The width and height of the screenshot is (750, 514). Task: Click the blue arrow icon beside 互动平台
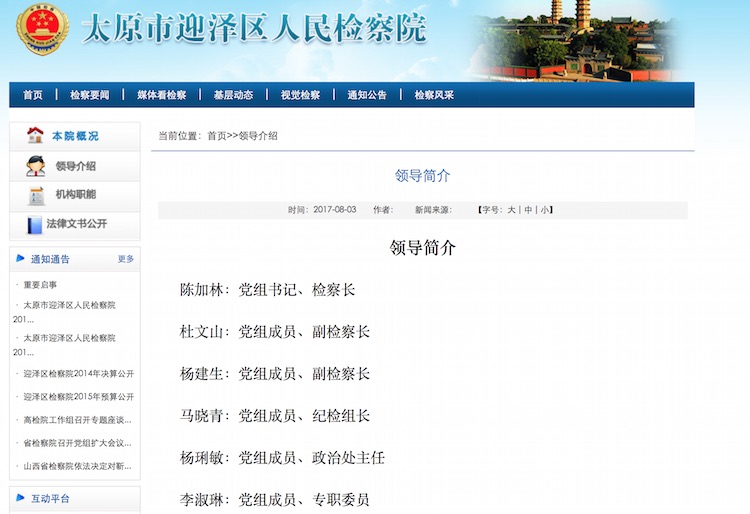click(x=21, y=498)
